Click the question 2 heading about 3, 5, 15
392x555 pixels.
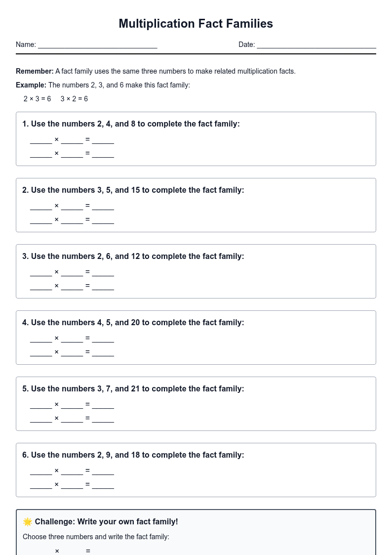[133, 190]
